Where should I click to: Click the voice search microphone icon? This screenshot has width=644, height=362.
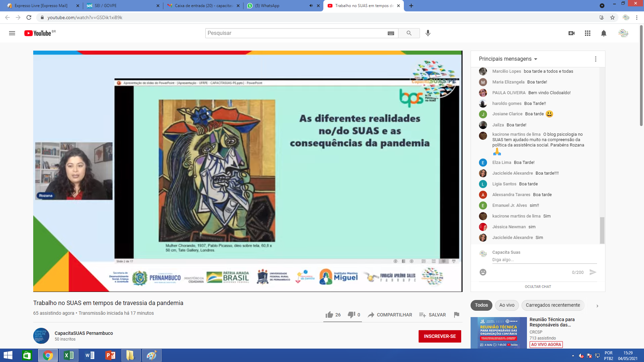pos(428,33)
